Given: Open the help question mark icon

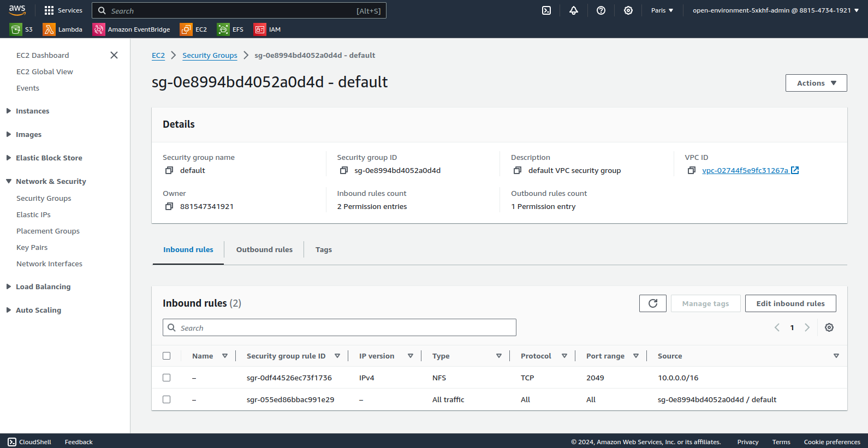Looking at the screenshot, I should tap(601, 10).
